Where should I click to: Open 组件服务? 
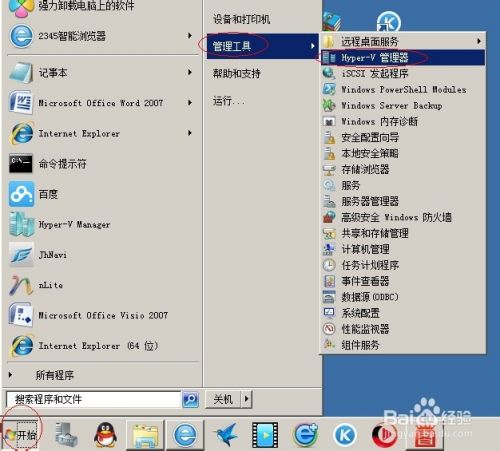click(x=403, y=345)
